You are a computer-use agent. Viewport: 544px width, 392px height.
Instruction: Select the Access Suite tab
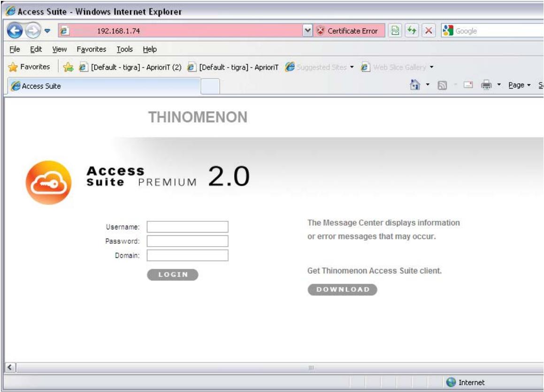104,86
